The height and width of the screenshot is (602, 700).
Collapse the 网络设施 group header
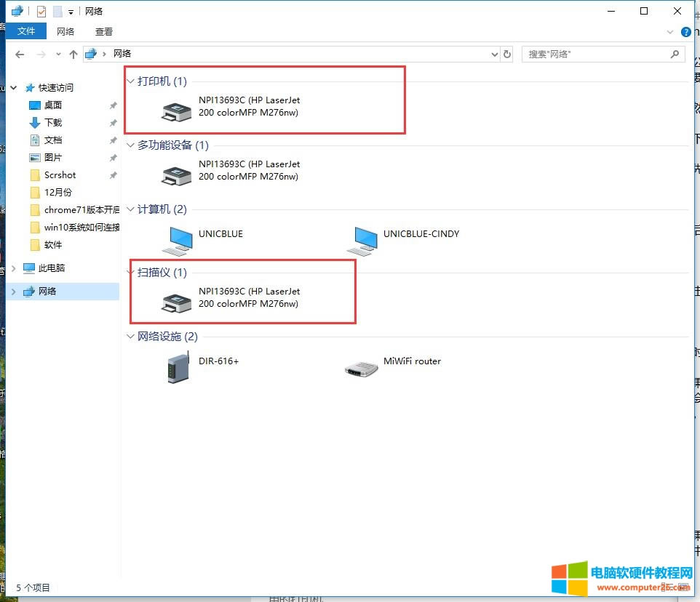pyautogui.click(x=131, y=337)
